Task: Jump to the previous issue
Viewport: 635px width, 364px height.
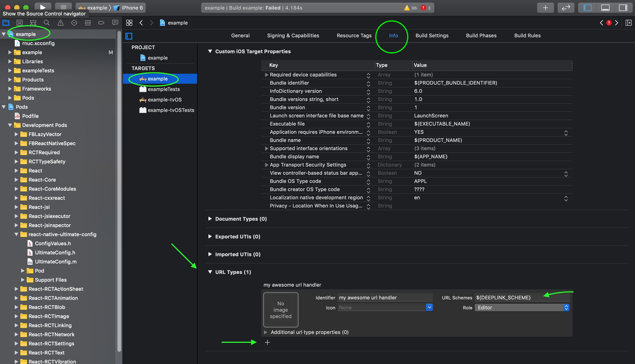Action: click(602, 23)
